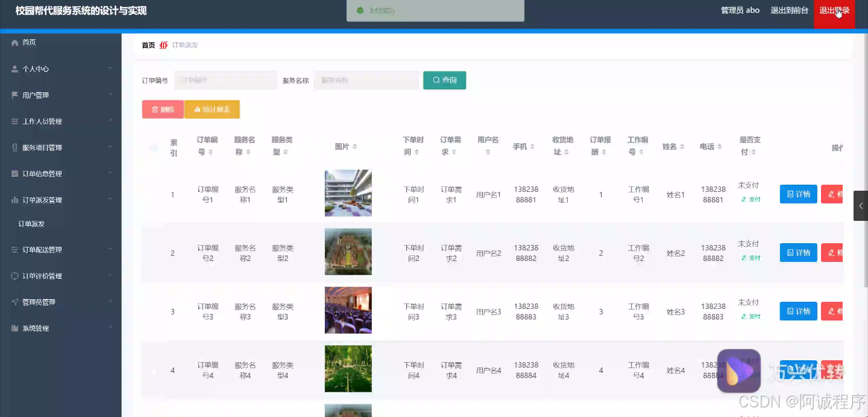Open the aerial campus thumbnail in row 2

tap(348, 252)
